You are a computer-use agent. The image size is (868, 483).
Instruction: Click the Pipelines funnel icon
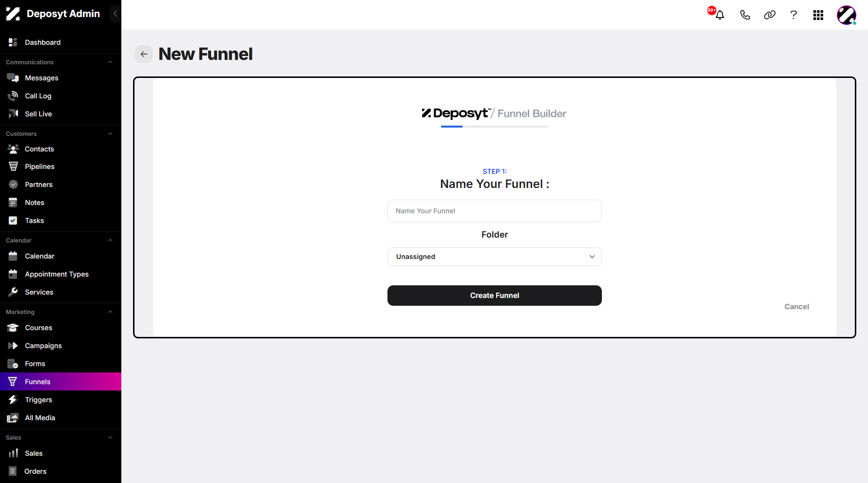pos(13,167)
